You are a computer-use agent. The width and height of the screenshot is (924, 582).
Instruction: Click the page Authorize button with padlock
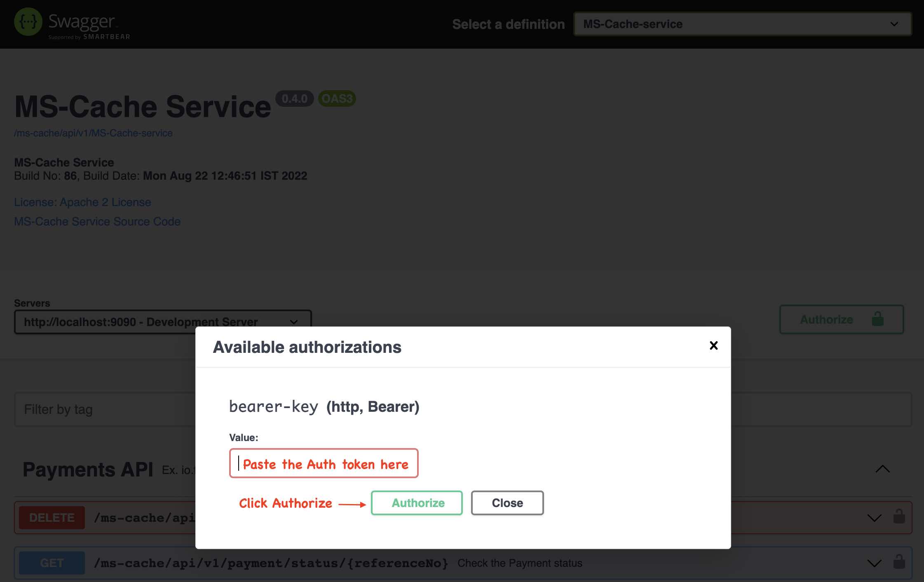841,319
